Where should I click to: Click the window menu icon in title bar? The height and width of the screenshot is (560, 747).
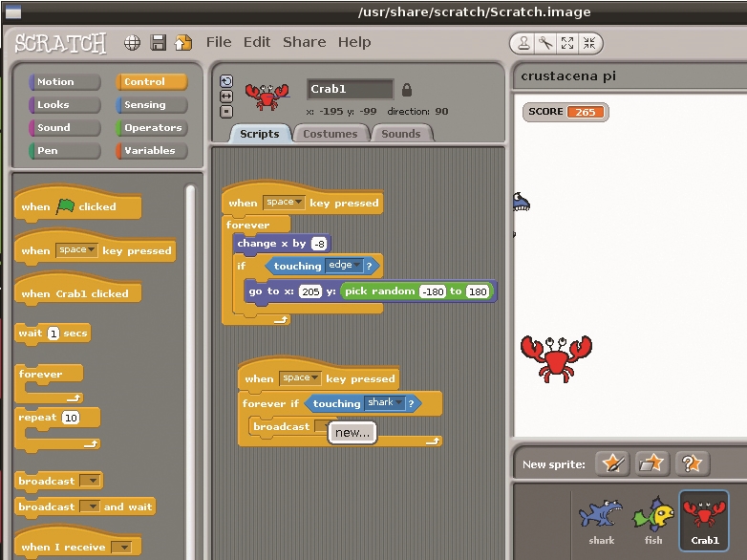click(x=13, y=11)
